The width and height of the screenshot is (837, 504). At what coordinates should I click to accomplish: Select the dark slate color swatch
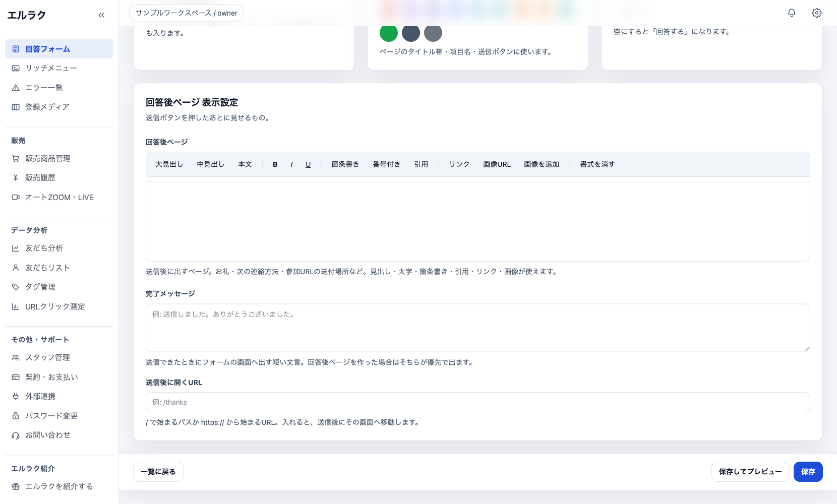411,33
